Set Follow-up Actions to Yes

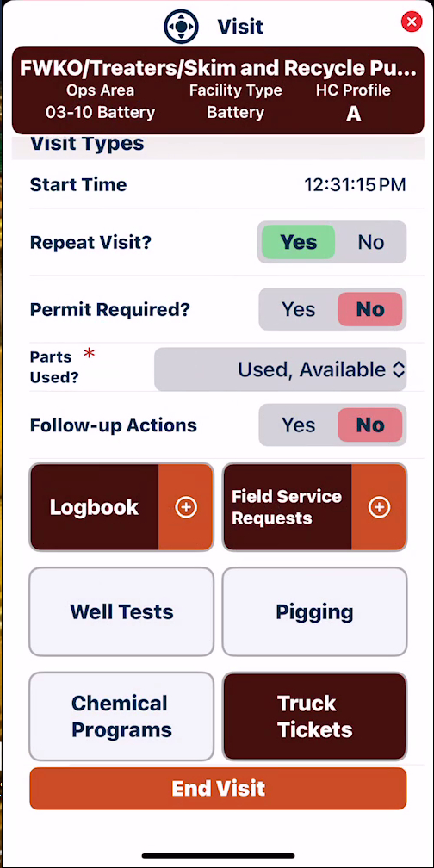(x=298, y=425)
